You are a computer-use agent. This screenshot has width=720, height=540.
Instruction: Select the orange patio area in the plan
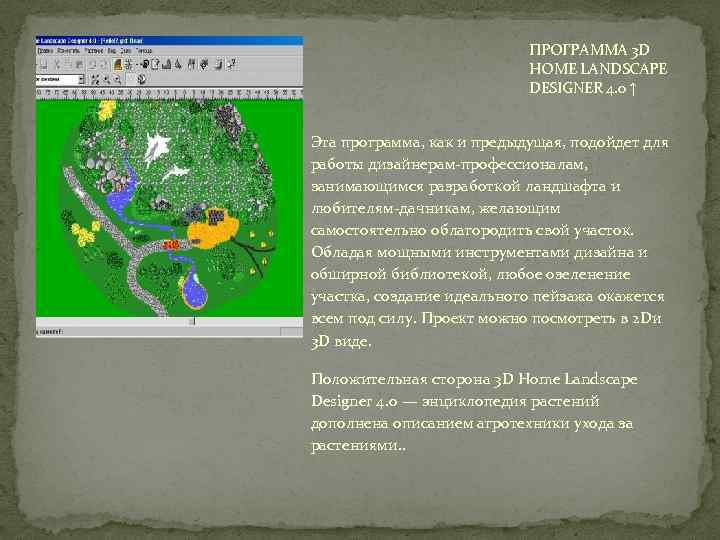pos(213,229)
